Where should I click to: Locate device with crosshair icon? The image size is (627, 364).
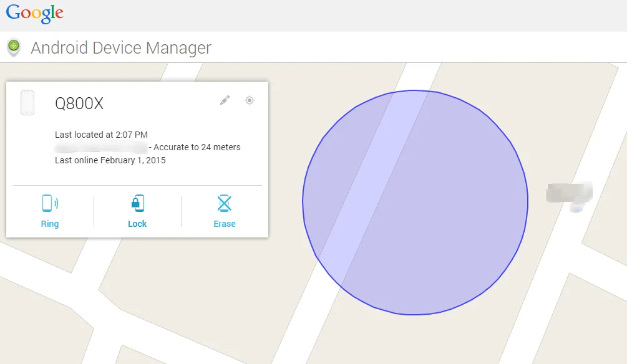tap(250, 100)
